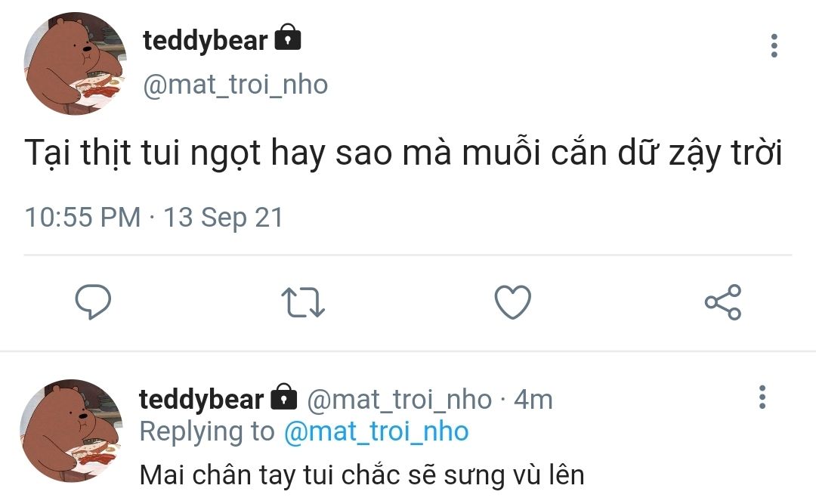
Task: Reply to the mosquito bite tweet
Action: pyautogui.click(x=94, y=302)
